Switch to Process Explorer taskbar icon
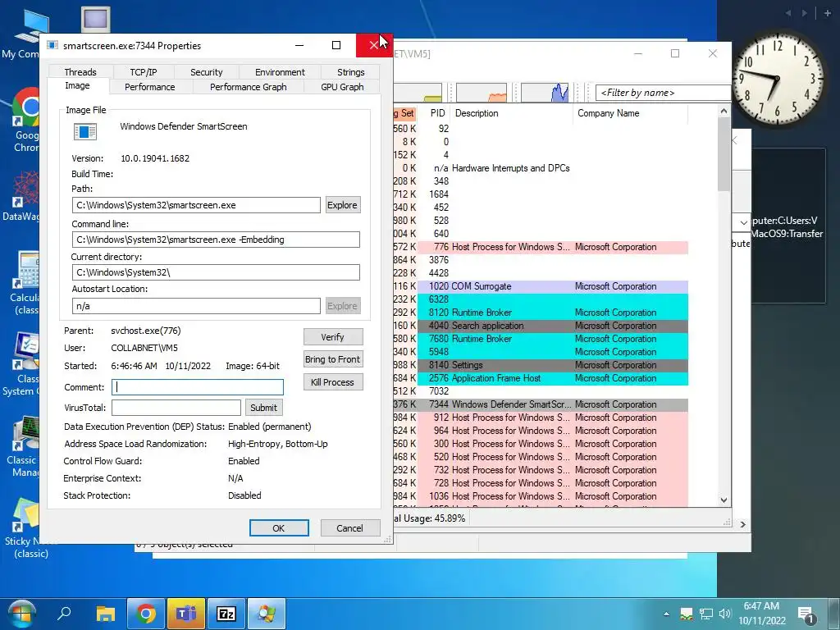This screenshot has height=630, width=840. pos(267,614)
